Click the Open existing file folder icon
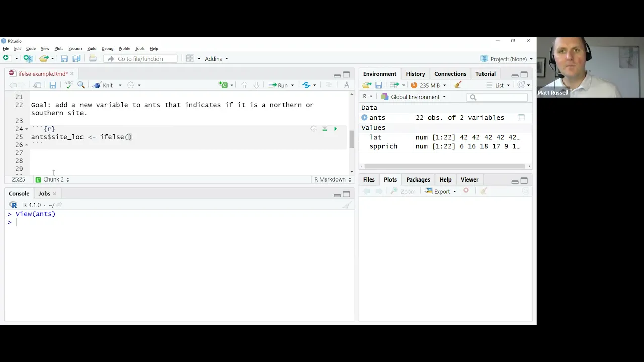The image size is (644, 362). (x=44, y=59)
